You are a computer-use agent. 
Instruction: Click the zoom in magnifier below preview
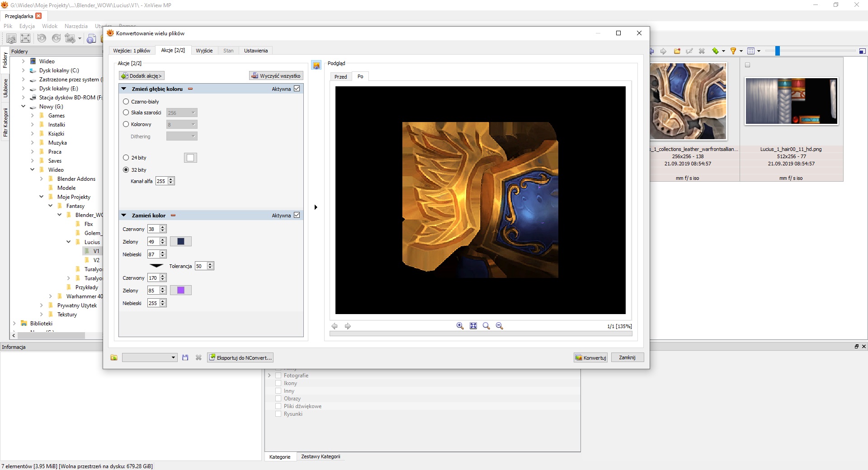460,326
